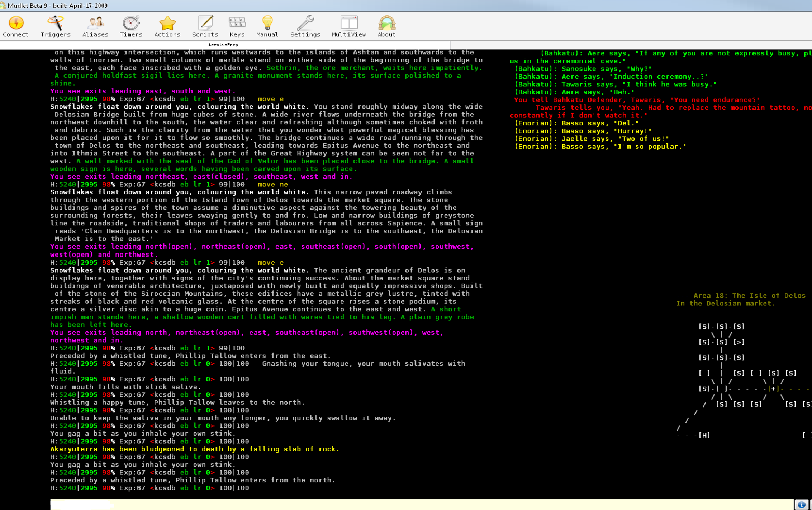Click 'Your mouth fills with slick saliva.' line
Viewport: 812px width, 510px height.
[125, 387]
